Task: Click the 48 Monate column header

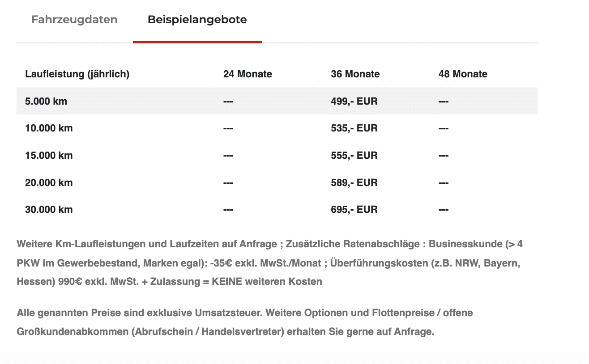Action: [463, 74]
